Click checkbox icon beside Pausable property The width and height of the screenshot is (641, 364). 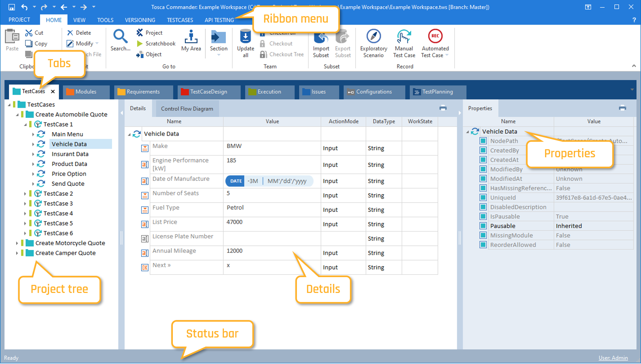point(483,226)
